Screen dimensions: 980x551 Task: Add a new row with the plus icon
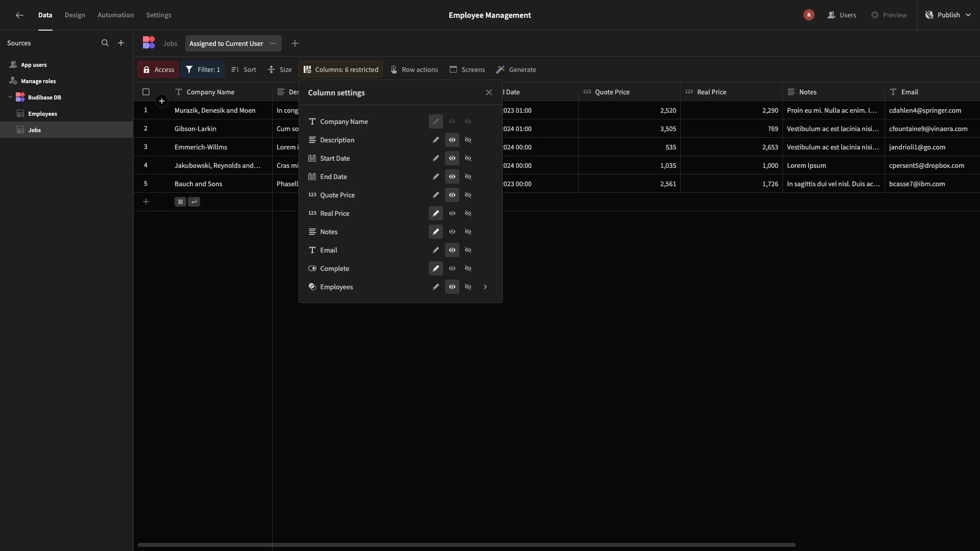click(x=146, y=202)
